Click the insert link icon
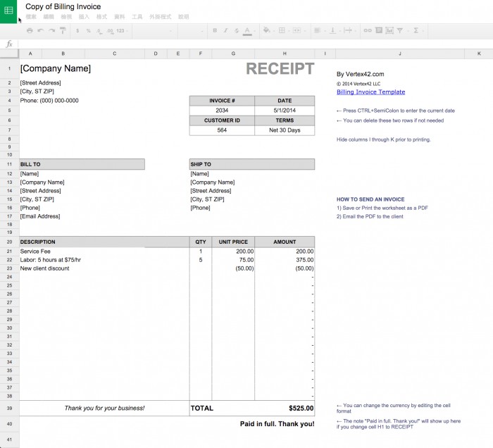 coord(368,30)
